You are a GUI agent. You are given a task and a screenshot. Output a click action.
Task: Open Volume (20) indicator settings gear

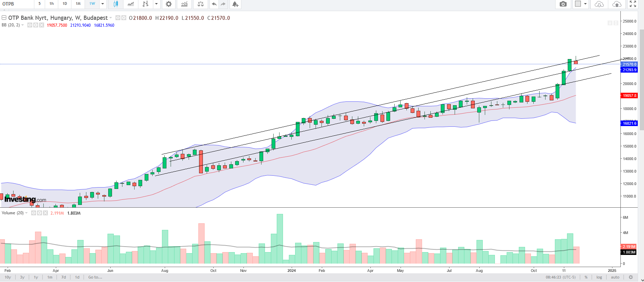[40, 213]
